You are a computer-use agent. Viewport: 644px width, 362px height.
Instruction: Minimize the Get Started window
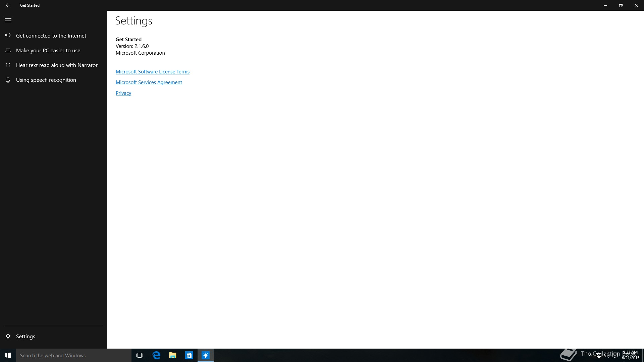(x=605, y=5)
